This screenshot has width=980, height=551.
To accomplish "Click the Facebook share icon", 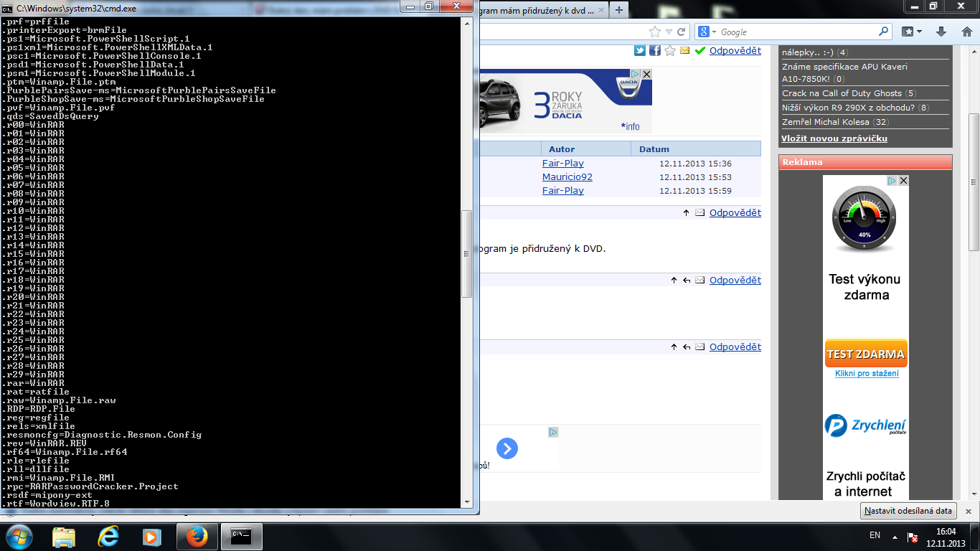I will pos(655,50).
